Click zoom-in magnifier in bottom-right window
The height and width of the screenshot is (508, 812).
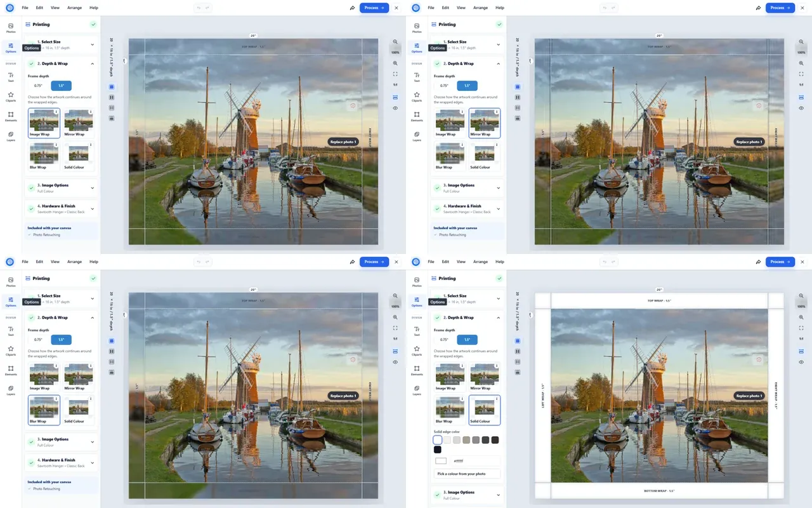coord(801,317)
